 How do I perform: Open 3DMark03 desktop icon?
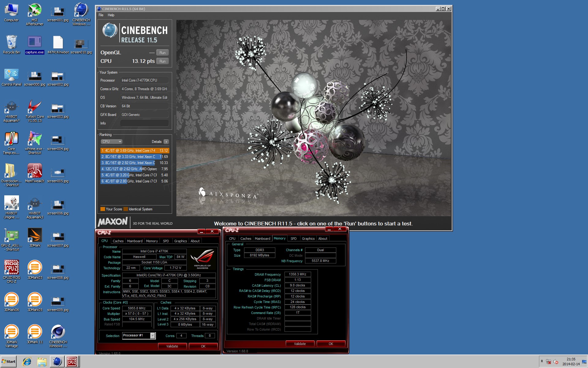(x=35, y=270)
